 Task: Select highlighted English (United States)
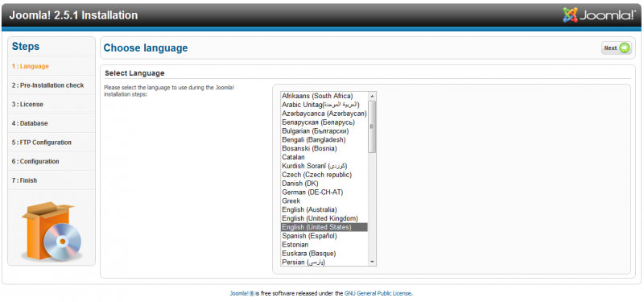(x=324, y=227)
